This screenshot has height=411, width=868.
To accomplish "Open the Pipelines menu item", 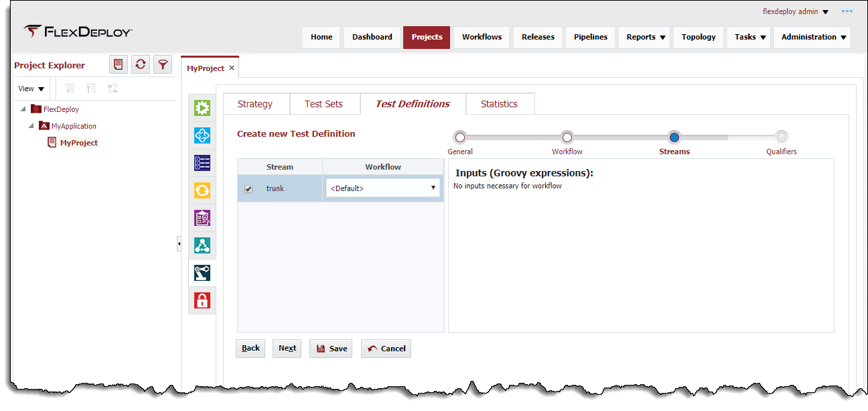I will tap(591, 37).
